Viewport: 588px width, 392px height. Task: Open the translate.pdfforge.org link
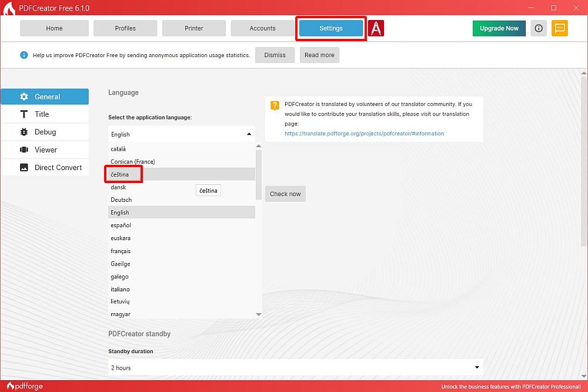click(x=364, y=134)
